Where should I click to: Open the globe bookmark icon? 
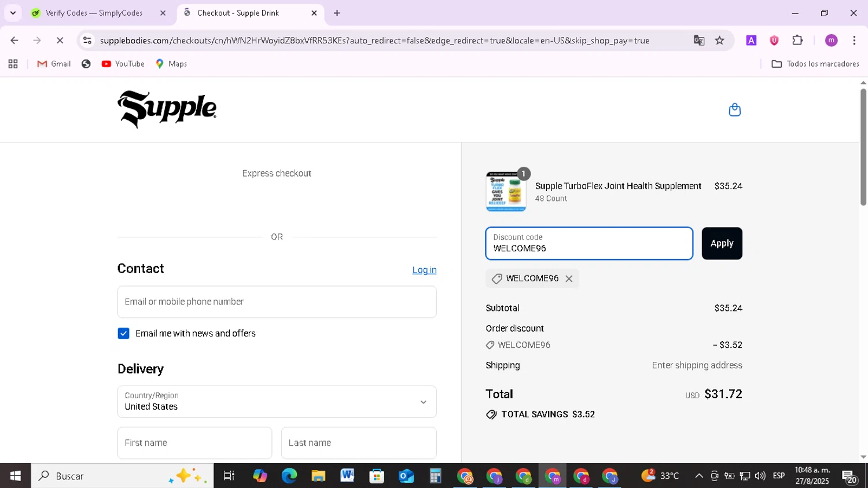(86, 64)
